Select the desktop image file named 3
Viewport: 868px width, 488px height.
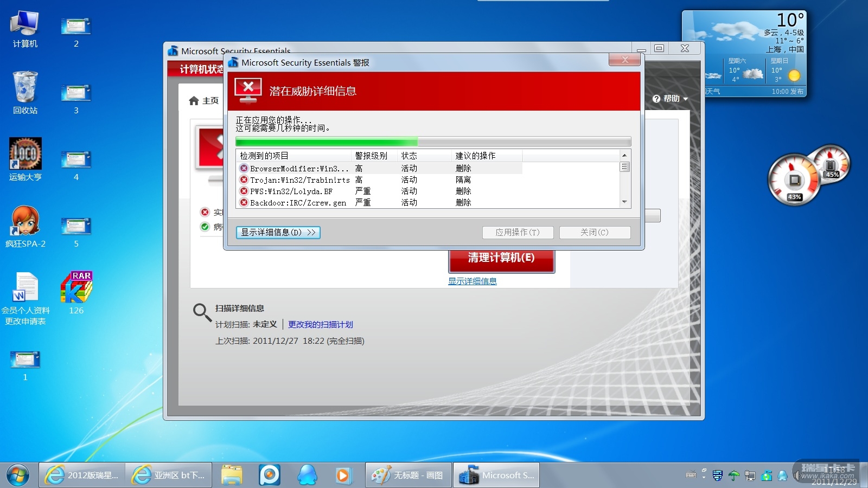pos(76,98)
